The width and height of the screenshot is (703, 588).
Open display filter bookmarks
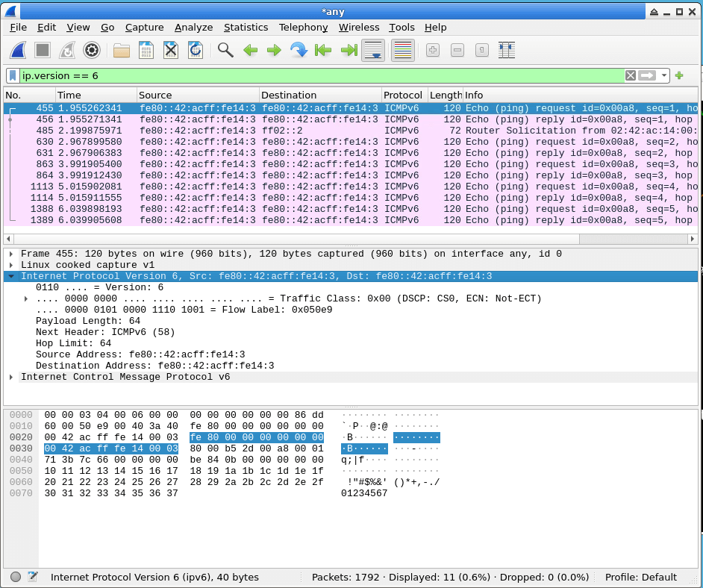coord(13,76)
